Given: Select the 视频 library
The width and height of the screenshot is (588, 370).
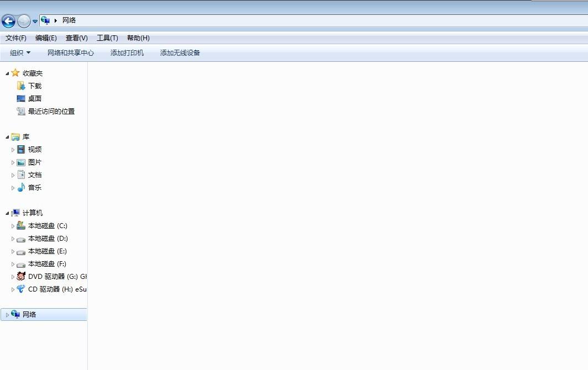Looking at the screenshot, I should (x=35, y=150).
